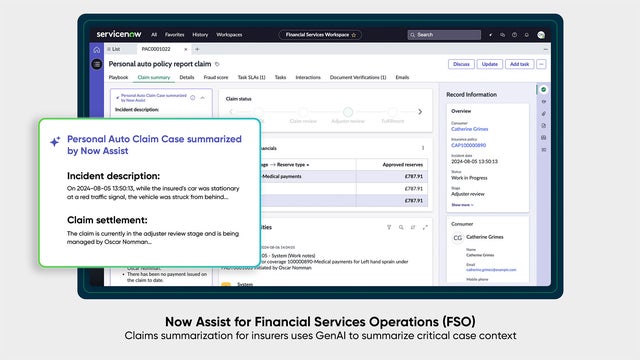Collapse the tab bar with the minus icon
640x360 pixels.
pyautogui.click(x=546, y=49)
